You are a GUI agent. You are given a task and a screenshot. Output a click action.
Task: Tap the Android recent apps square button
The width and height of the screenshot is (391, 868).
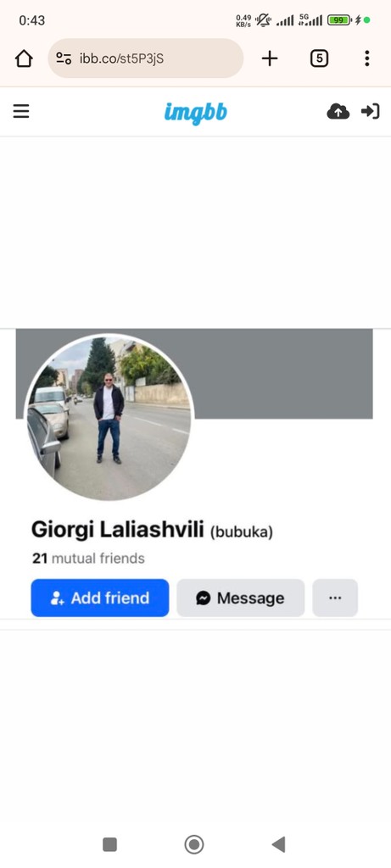click(x=109, y=844)
